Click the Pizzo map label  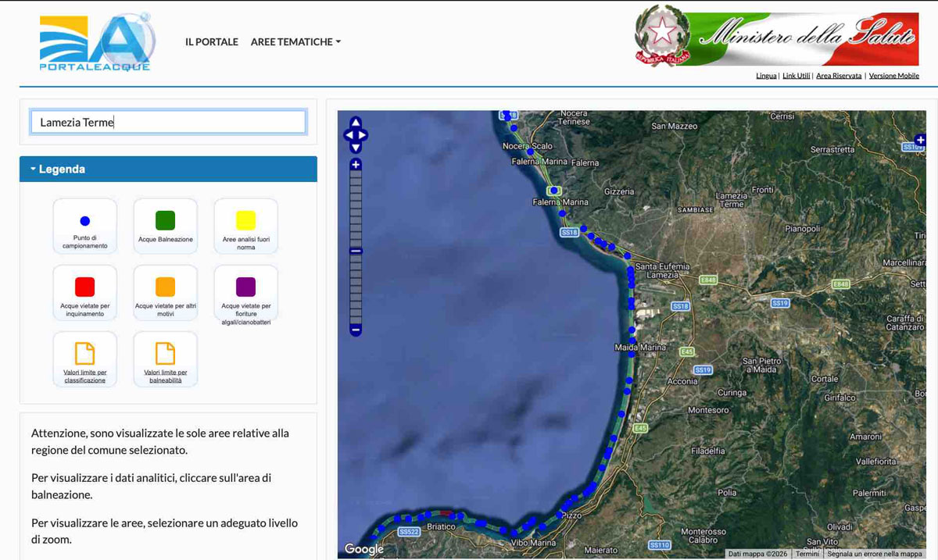coord(571,515)
